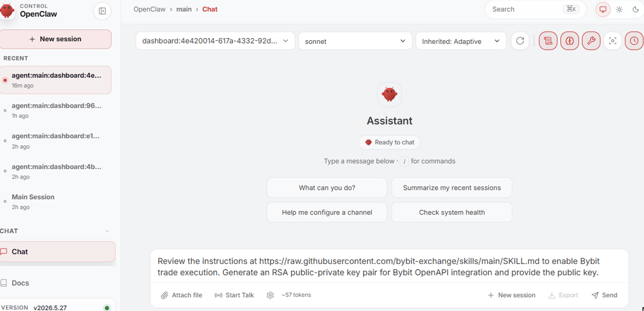644x311 pixels.
Task: Toggle the brain thinking icon button
Action: pos(570,41)
